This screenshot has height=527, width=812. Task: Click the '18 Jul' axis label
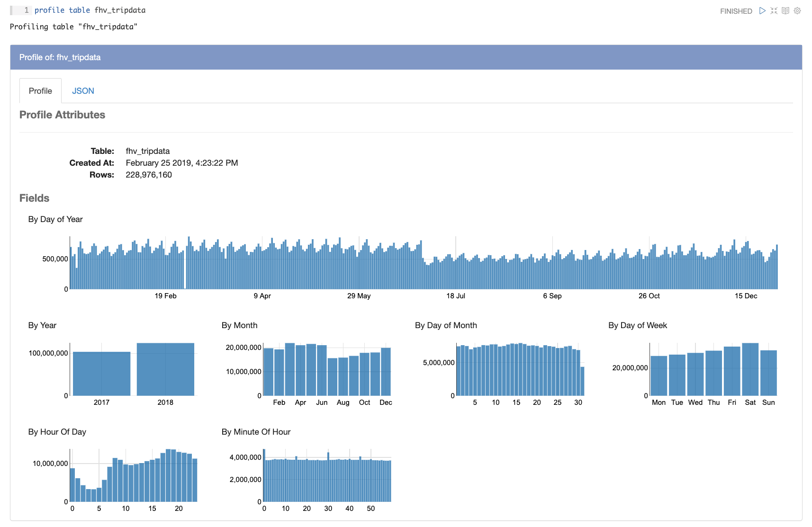tap(456, 296)
